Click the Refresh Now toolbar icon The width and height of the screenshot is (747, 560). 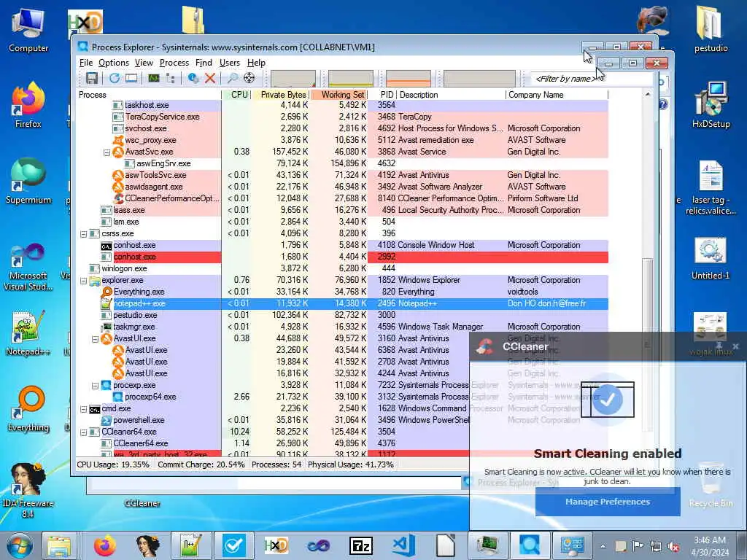click(115, 78)
